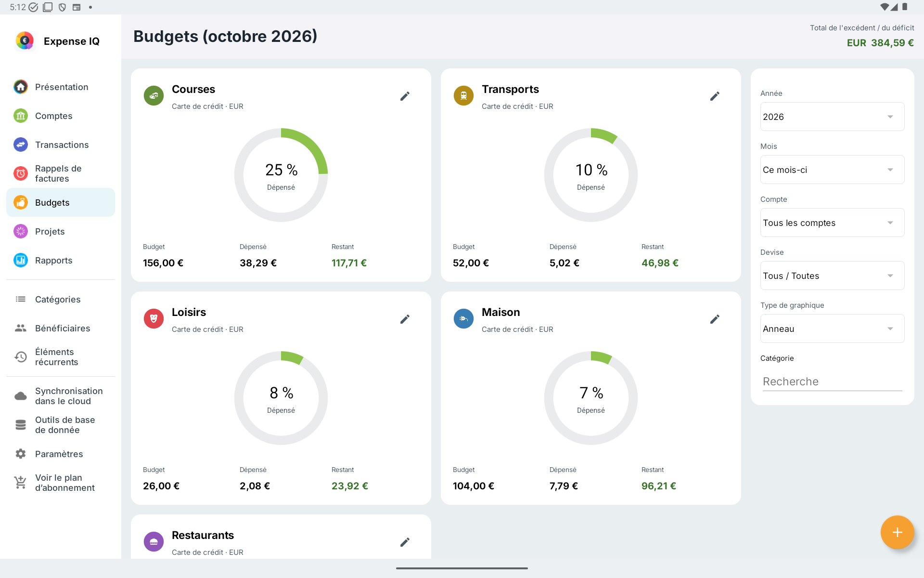Open the Projets section
The width and height of the screenshot is (924, 578).
click(61, 231)
